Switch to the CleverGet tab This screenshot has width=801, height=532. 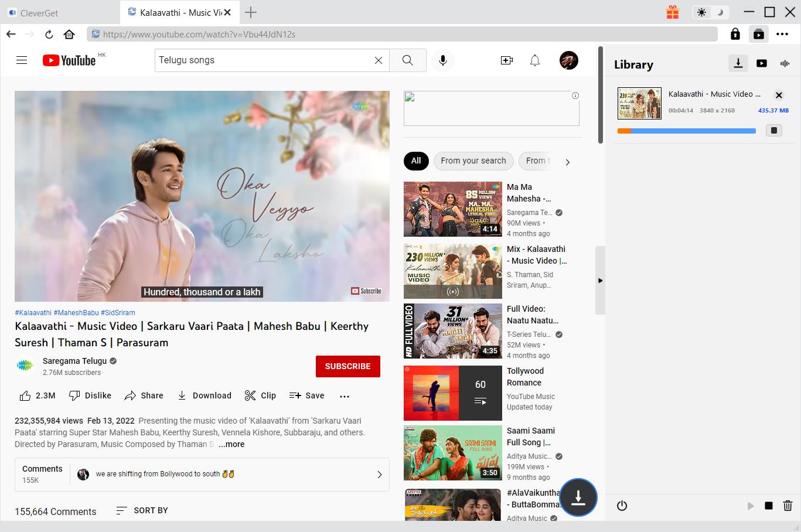point(39,12)
